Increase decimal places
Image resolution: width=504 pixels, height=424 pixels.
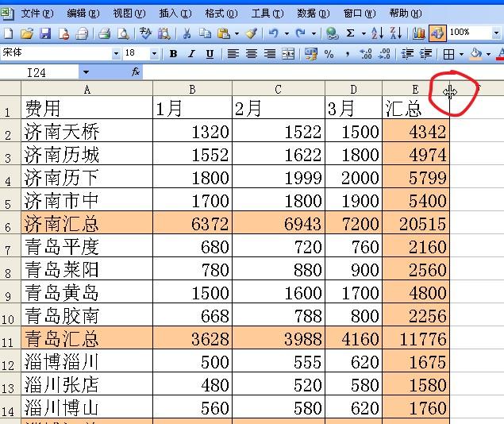(366, 54)
